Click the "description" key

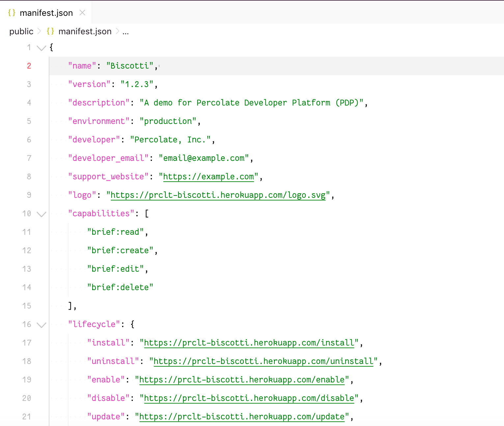[99, 103]
